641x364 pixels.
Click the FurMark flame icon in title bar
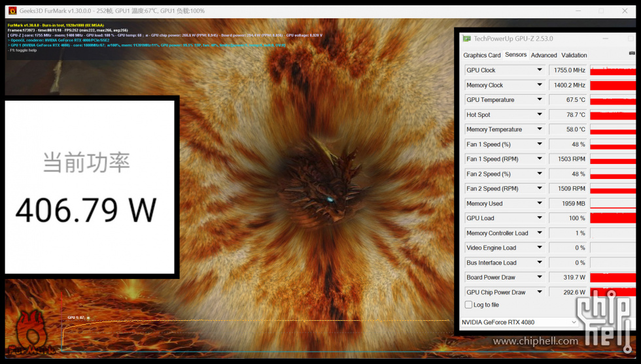click(x=12, y=10)
